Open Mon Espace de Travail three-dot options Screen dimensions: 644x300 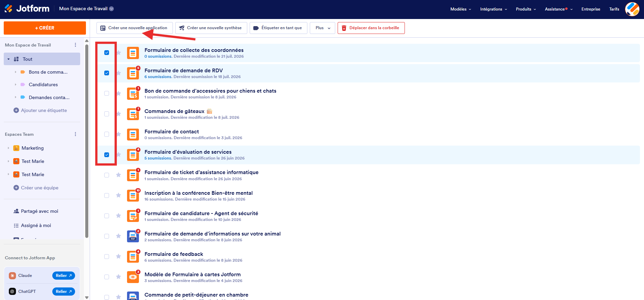[75, 45]
